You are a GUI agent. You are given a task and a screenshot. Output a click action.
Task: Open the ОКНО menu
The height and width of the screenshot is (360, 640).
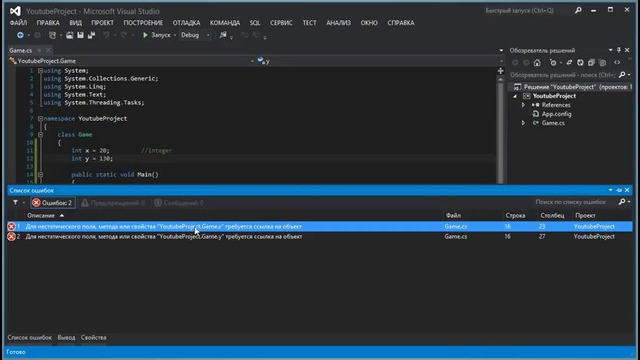click(x=369, y=23)
